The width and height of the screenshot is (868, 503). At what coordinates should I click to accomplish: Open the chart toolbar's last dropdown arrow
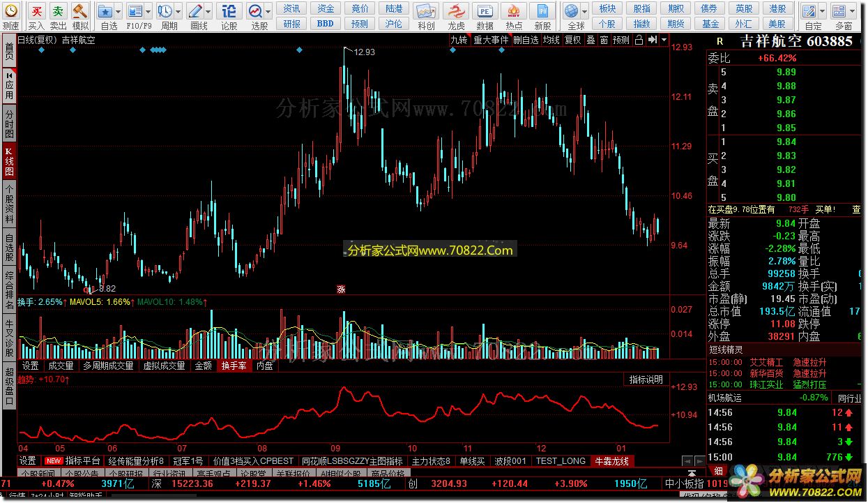664,40
